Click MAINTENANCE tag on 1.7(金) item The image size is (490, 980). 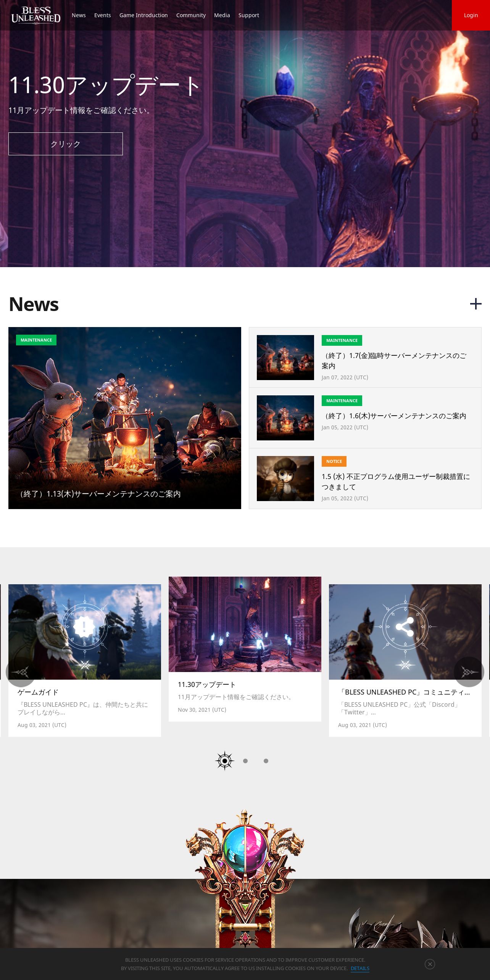point(342,340)
